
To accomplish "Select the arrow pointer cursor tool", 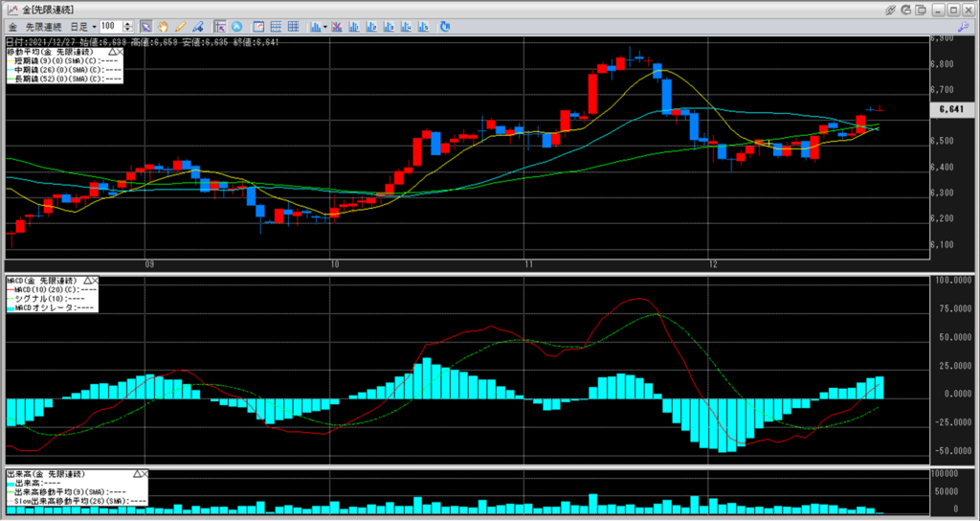I will tap(145, 26).
